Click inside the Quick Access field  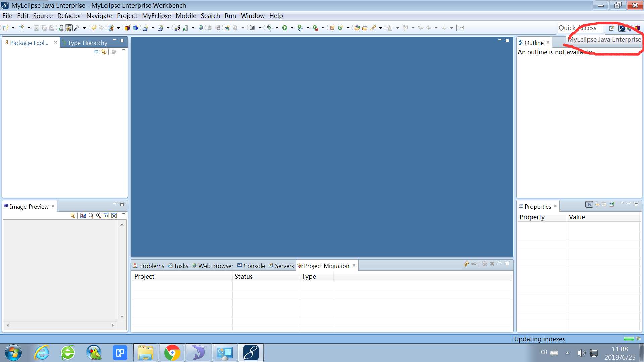(580, 28)
